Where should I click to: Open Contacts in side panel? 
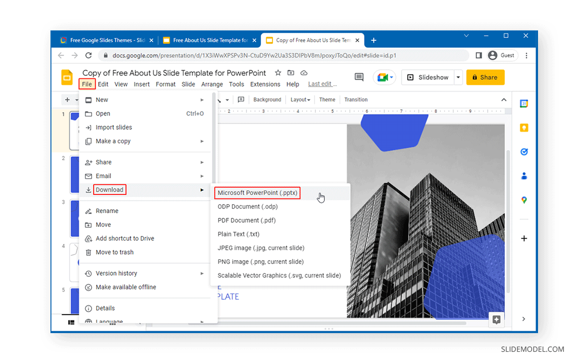tap(524, 176)
